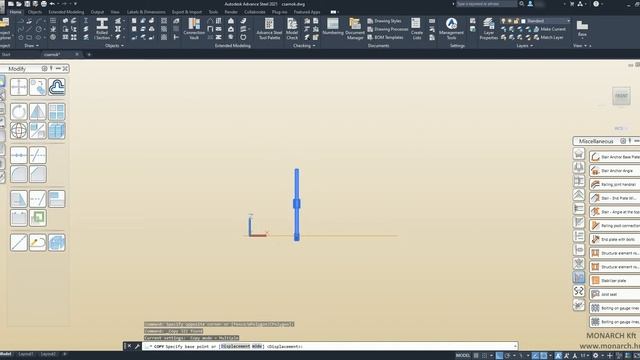
Task: Select Railing joint handrail connection
Action: point(614,184)
